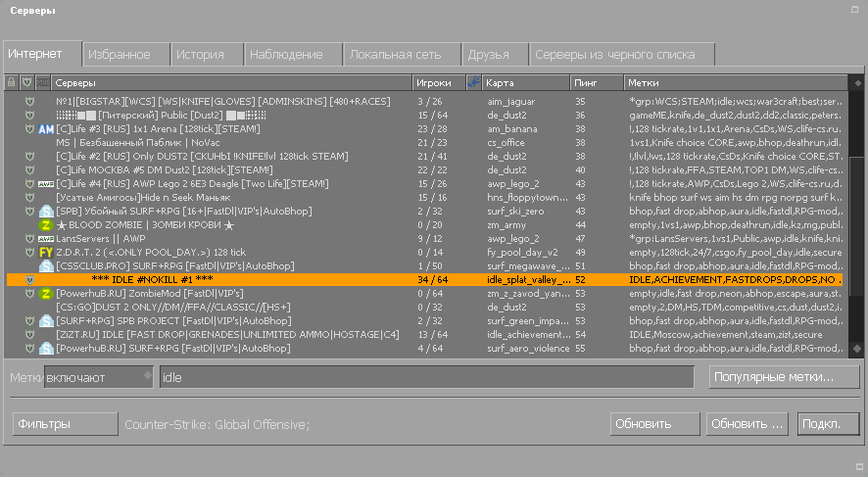Sort by Серверы column header

click(232, 83)
